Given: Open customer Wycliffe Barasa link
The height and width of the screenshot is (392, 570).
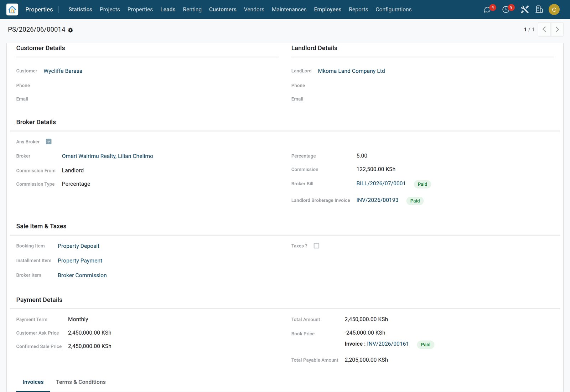Looking at the screenshot, I should (x=63, y=71).
